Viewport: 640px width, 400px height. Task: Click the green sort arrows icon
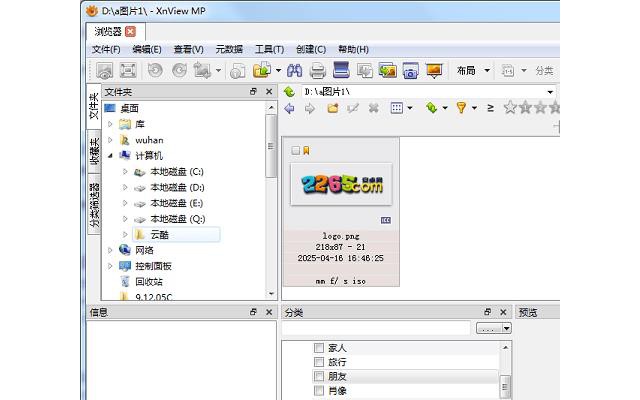431,108
